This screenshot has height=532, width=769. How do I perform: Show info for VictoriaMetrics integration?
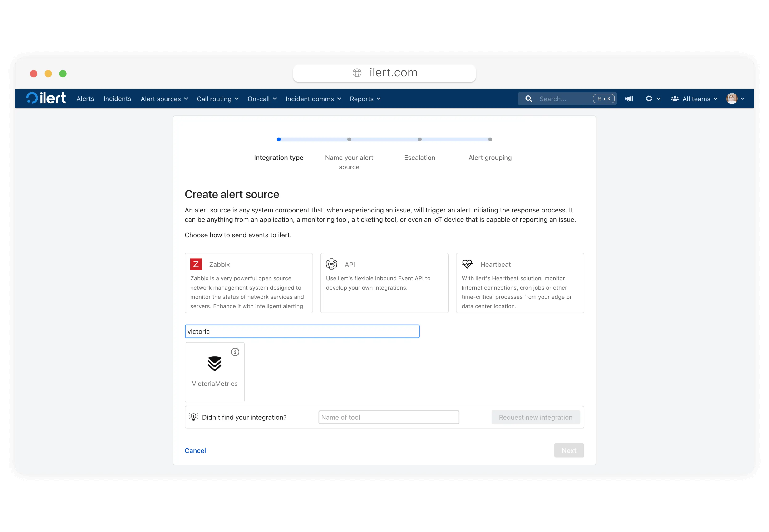[x=235, y=352]
